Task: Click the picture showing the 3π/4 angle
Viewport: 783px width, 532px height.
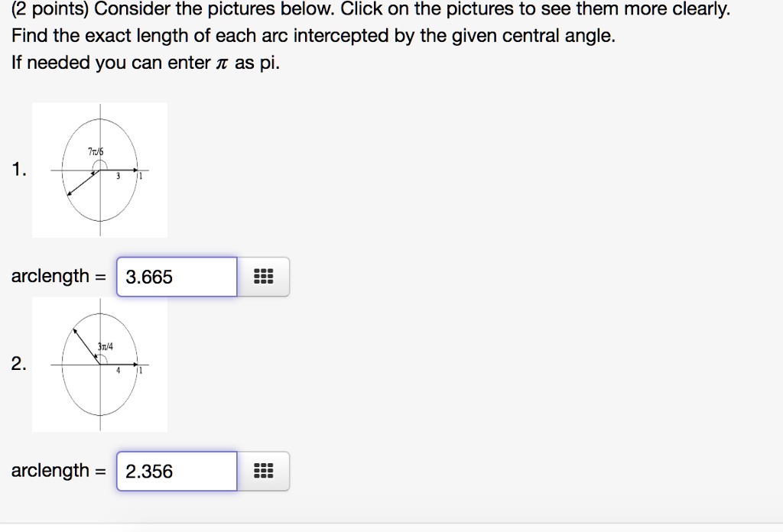Action: click(x=99, y=365)
